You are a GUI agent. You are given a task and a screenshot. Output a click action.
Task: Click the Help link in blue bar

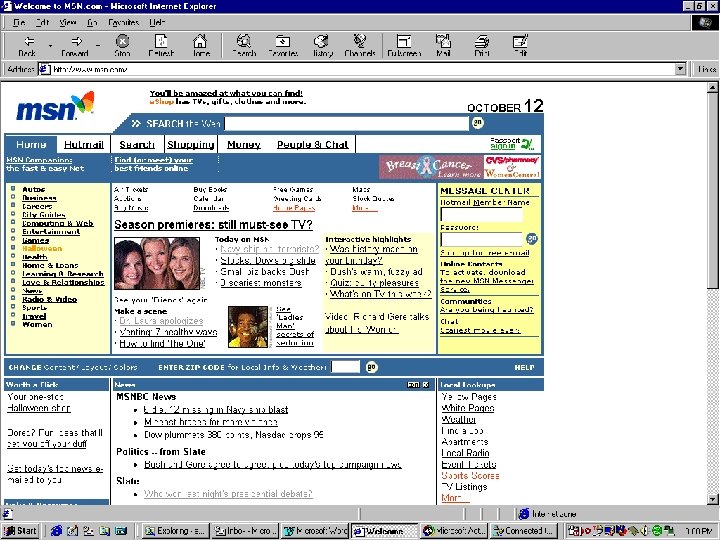tap(524, 367)
